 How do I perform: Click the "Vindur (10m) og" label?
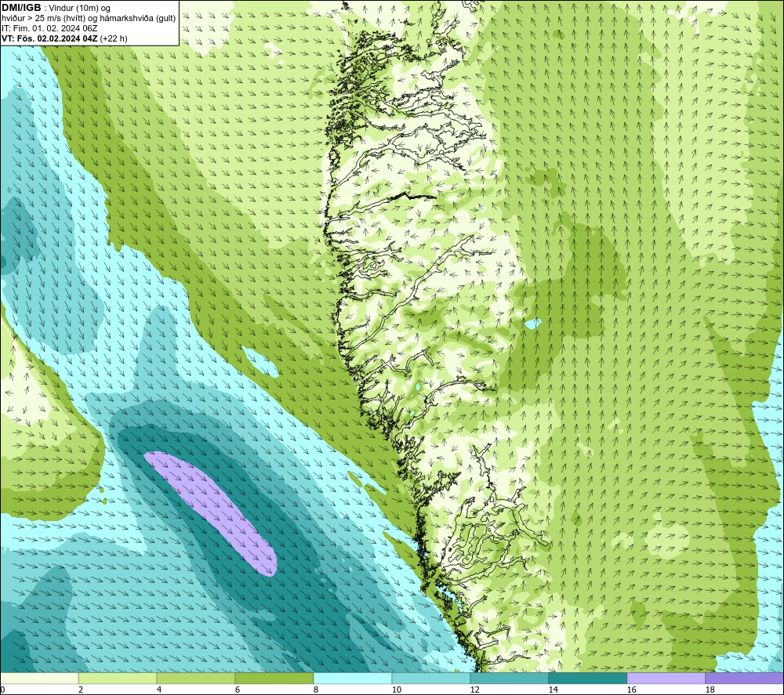(x=79, y=9)
